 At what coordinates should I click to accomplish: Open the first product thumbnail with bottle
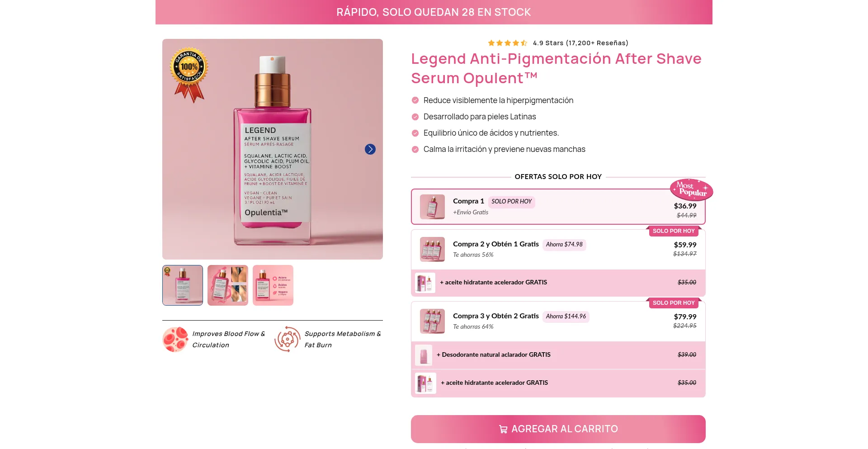183,285
